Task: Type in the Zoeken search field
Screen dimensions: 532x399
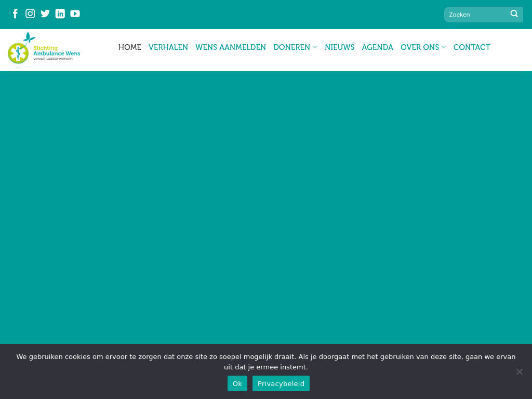Action: tap(476, 15)
